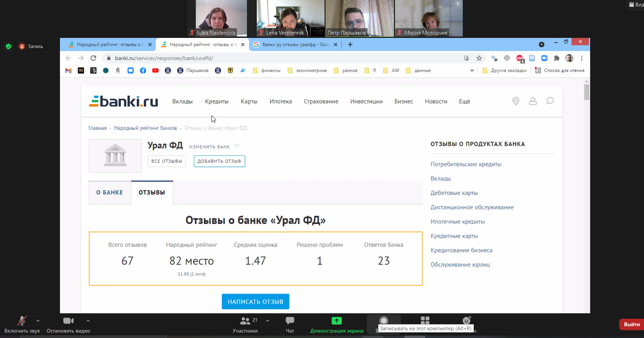Click Демонстрация экрана in Zoom
644x338 pixels.
click(x=337, y=325)
